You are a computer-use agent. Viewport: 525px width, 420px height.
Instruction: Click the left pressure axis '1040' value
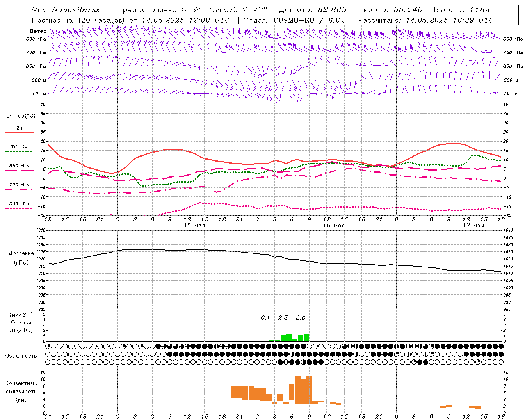point(40,231)
